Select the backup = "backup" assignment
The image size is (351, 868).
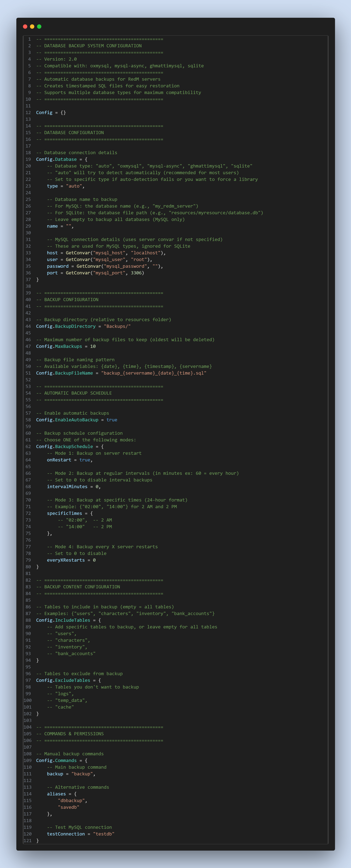click(x=71, y=774)
